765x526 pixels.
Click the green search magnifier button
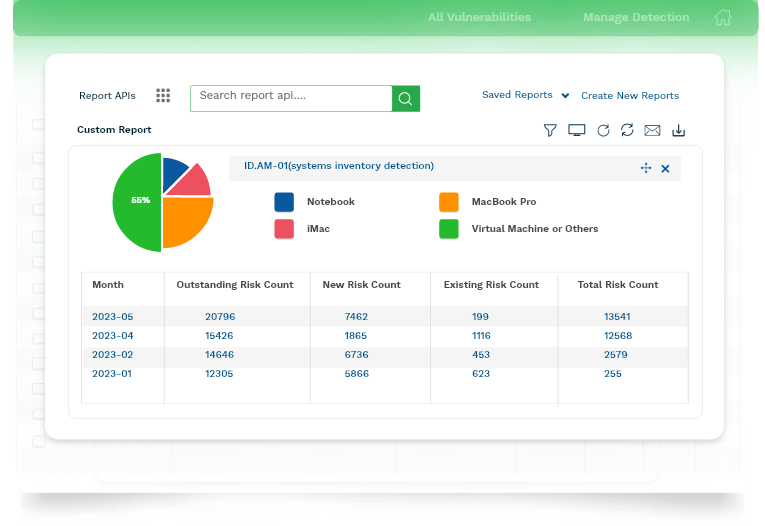tap(405, 98)
